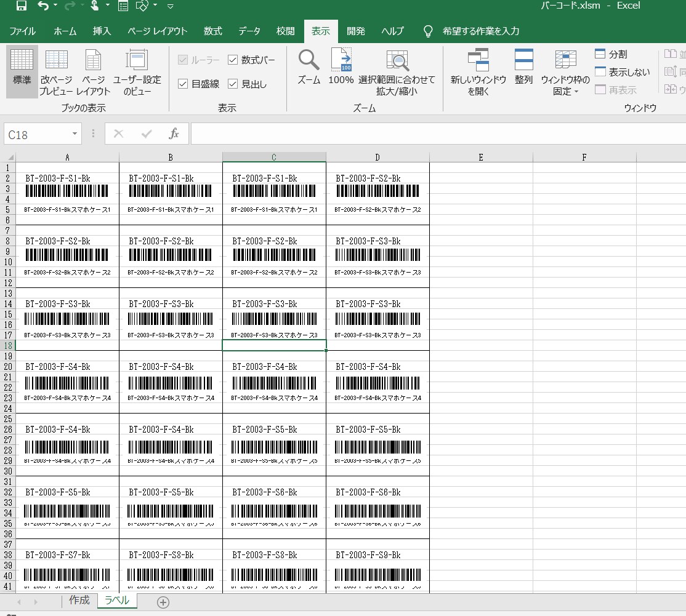The height and width of the screenshot is (616, 686).
Task: Open the ズーム magnifier dialog
Action: 309,66
